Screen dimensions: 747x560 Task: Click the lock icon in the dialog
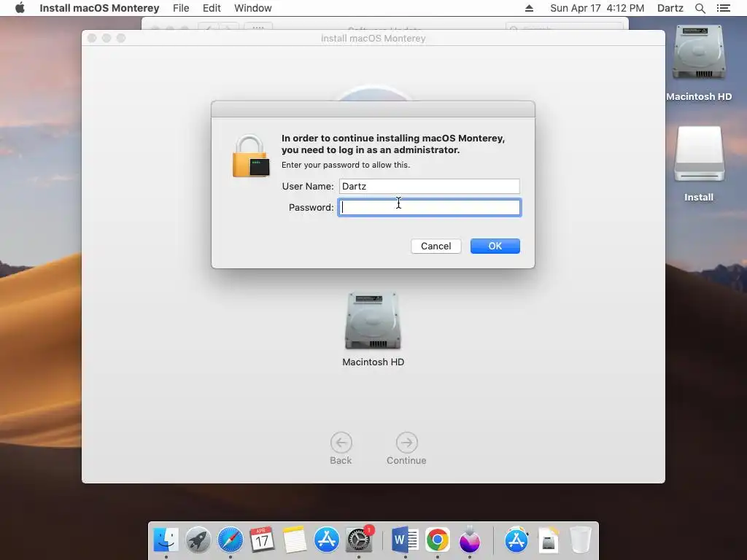click(251, 156)
